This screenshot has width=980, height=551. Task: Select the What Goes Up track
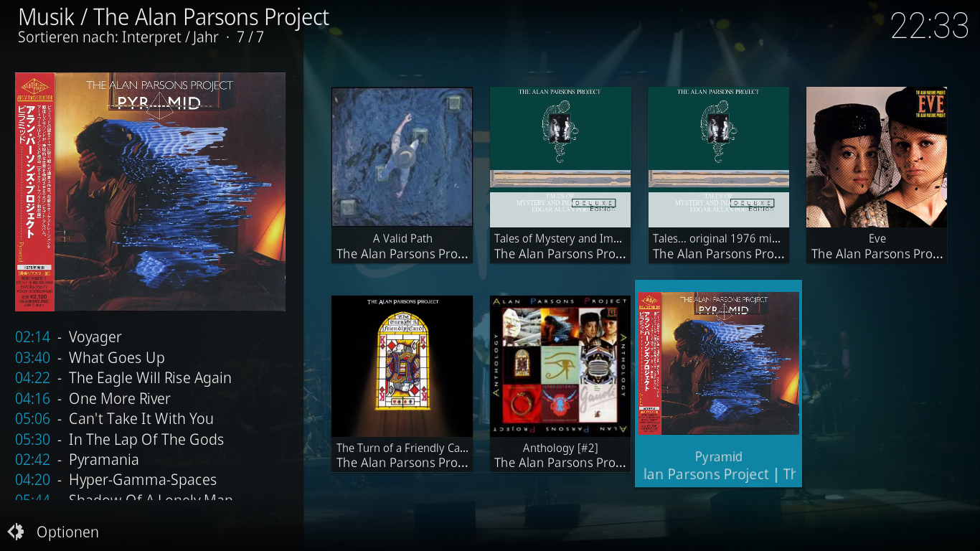click(90, 357)
